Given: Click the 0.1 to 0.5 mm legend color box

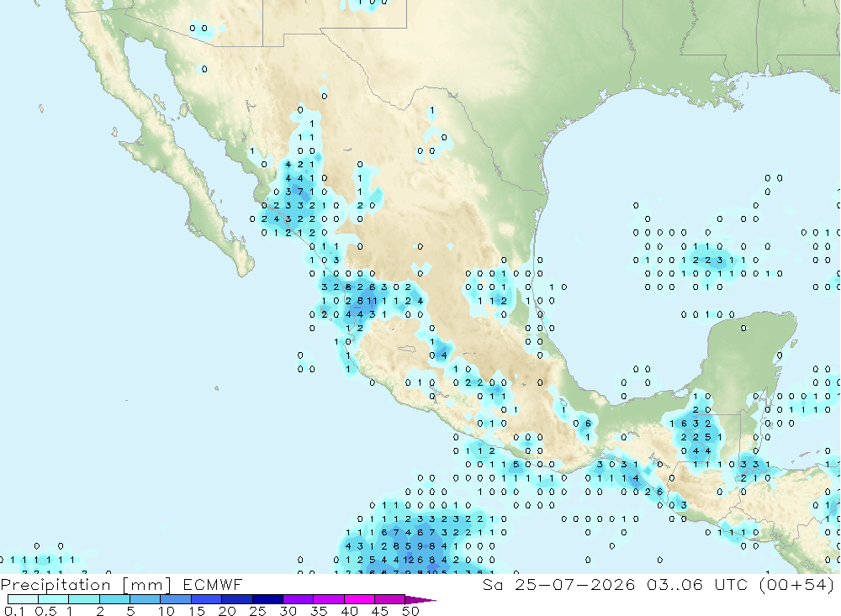Looking at the screenshot, I should pyautogui.click(x=23, y=599).
